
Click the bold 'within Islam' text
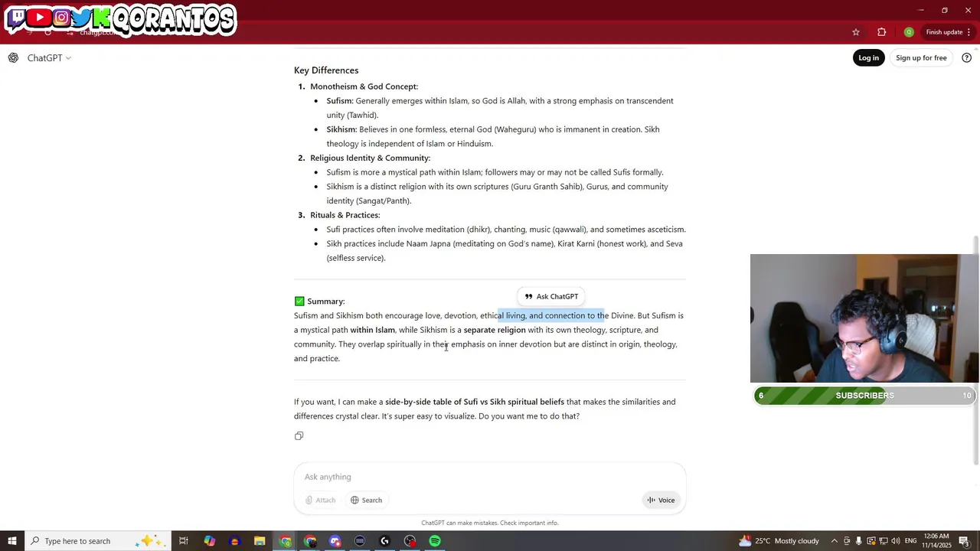[373, 331]
